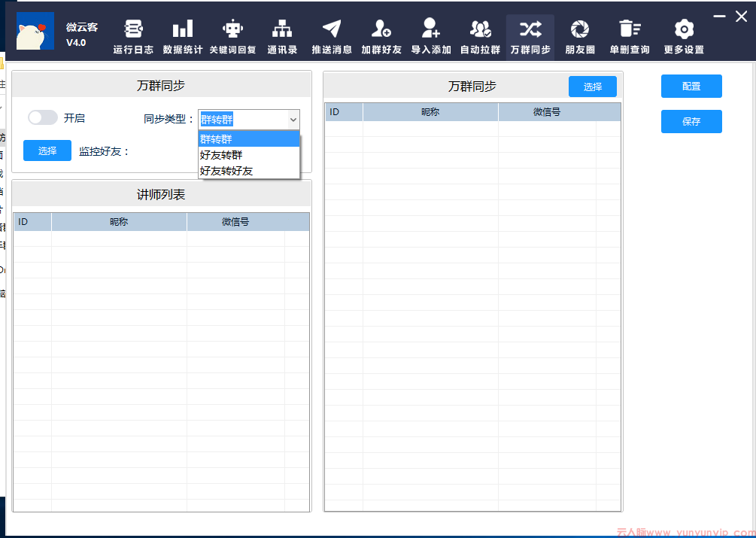Choose 好友转好友 sync type option

coord(226,171)
